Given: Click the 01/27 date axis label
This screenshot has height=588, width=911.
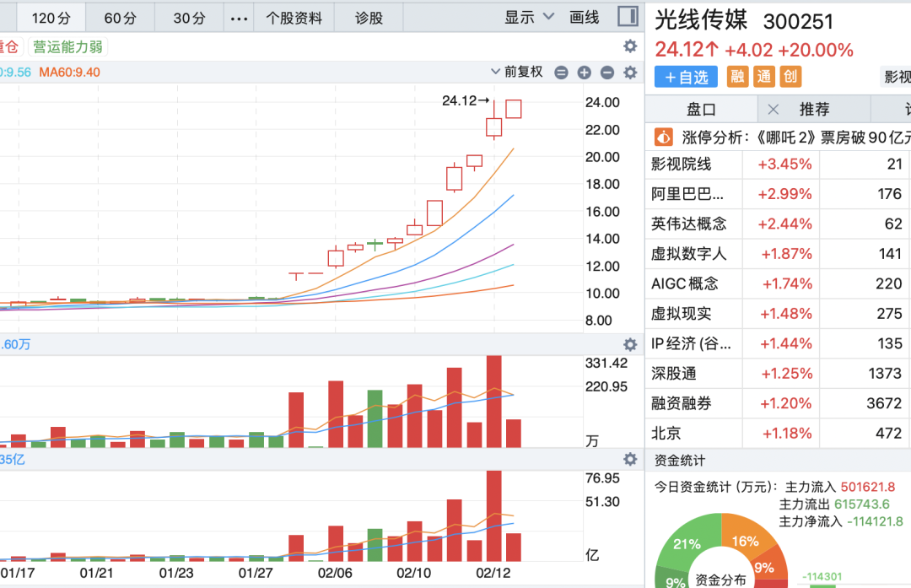Looking at the screenshot, I should click(x=256, y=574).
